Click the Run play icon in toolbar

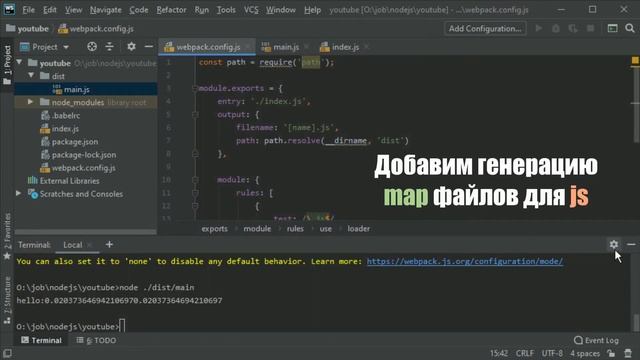pos(539,28)
